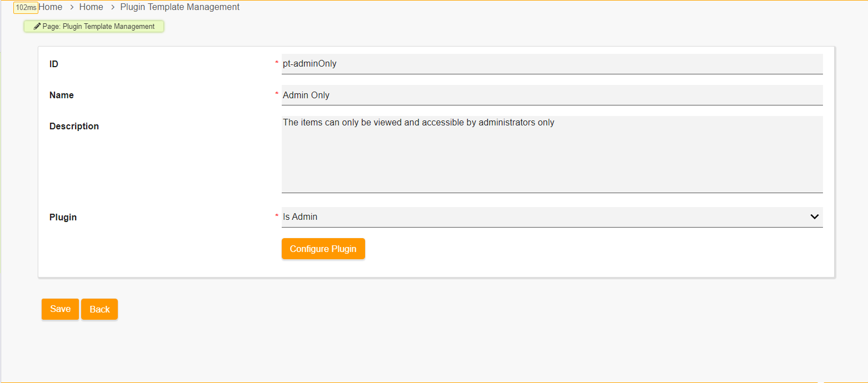
Task: Click the 102ms performance badge
Action: [26, 8]
